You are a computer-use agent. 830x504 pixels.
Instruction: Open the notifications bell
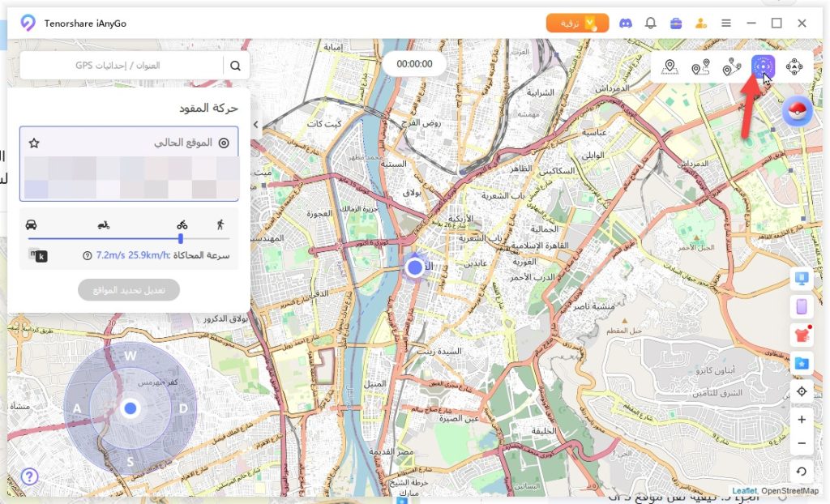pos(651,23)
